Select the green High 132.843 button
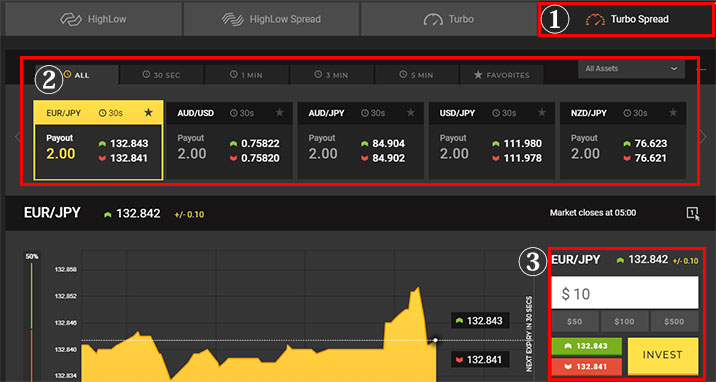716x382 pixels. [x=587, y=346]
